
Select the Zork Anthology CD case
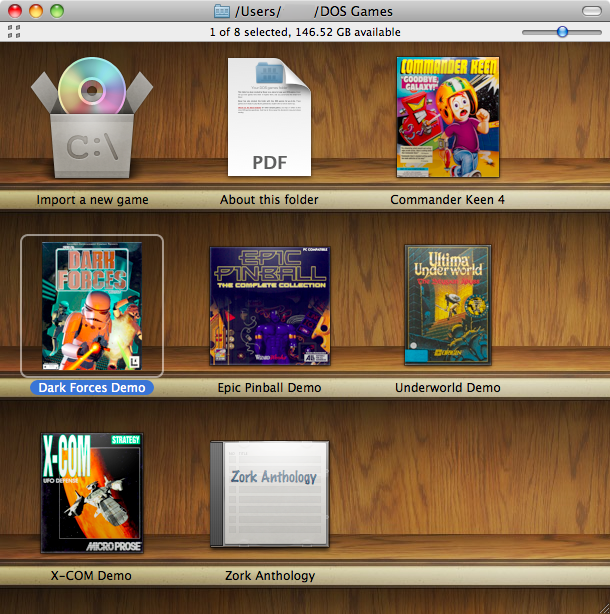tap(269, 493)
